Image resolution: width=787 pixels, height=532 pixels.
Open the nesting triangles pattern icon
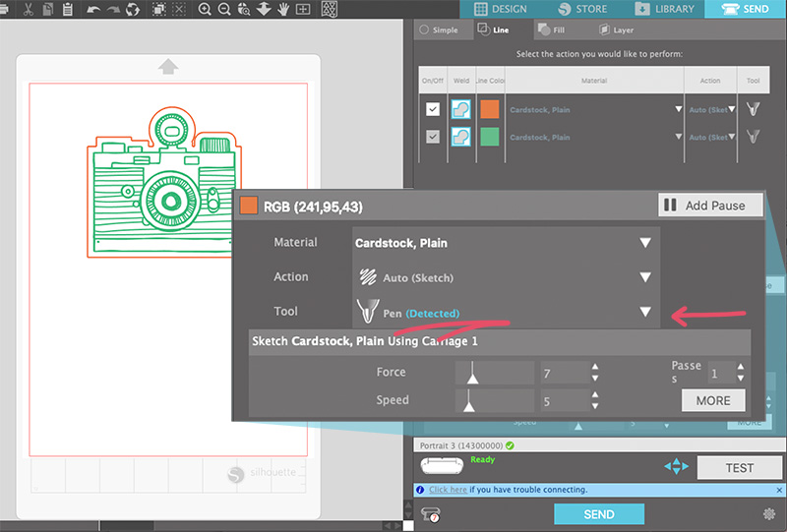coord(330,9)
